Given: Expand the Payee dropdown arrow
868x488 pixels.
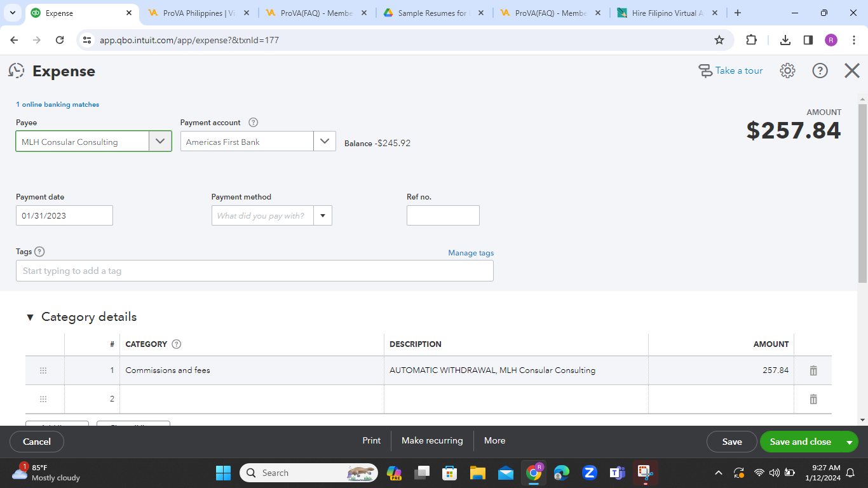Looking at the screenshot, I should tap(160, 141).
